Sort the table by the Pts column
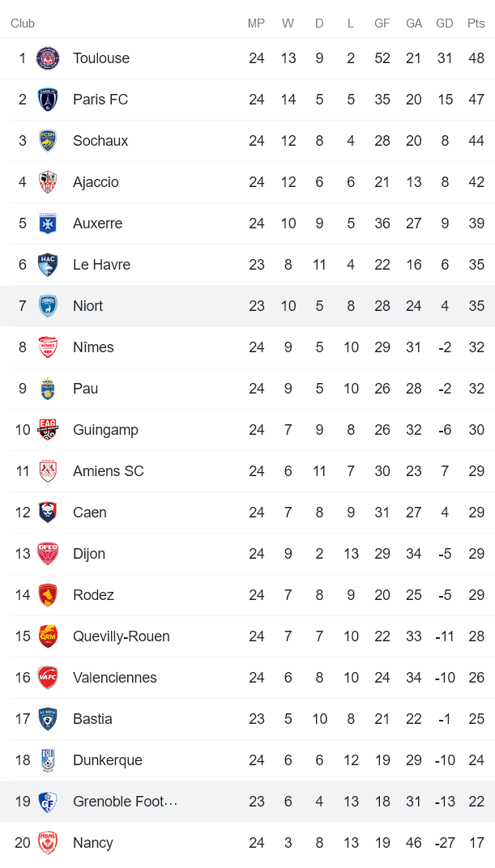The image size is (495, 868). click(476, 23)
